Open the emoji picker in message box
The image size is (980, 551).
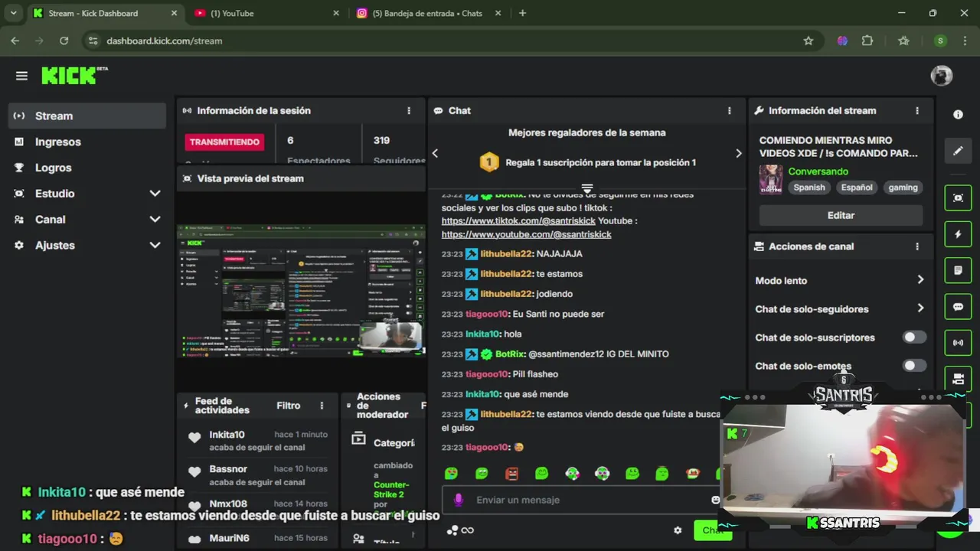pos(715,500)
